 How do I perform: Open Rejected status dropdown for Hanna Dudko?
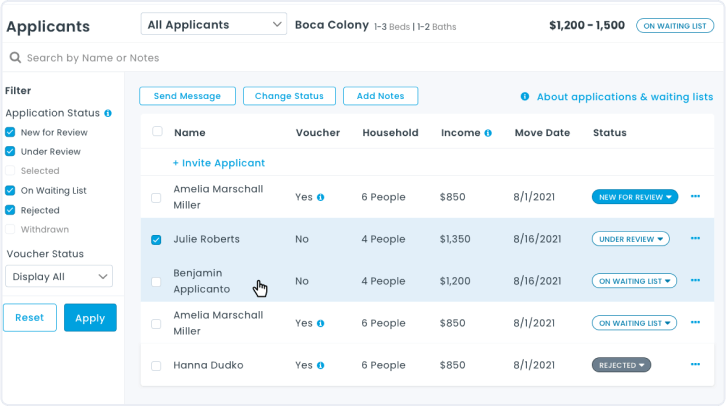pyautogui.click(x=621, y=366)
